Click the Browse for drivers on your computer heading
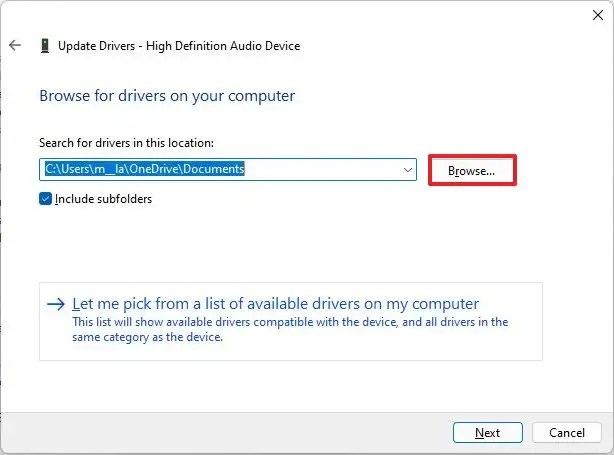 pyautogui.click(x=167, y=96)
